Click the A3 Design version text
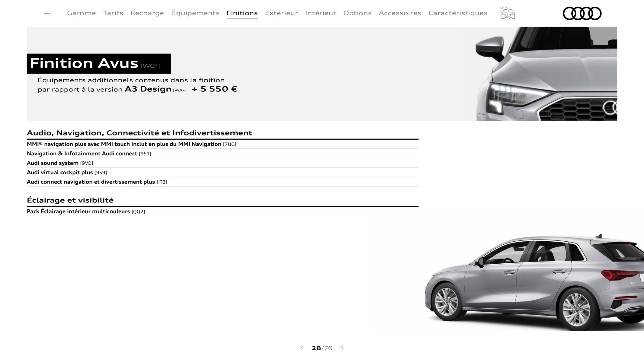 [148, 89]
